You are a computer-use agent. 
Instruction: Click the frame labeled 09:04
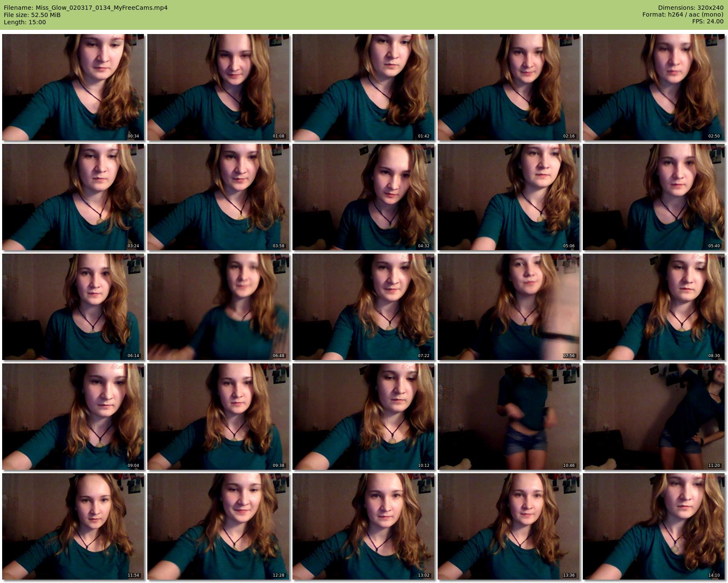(73, 417)
